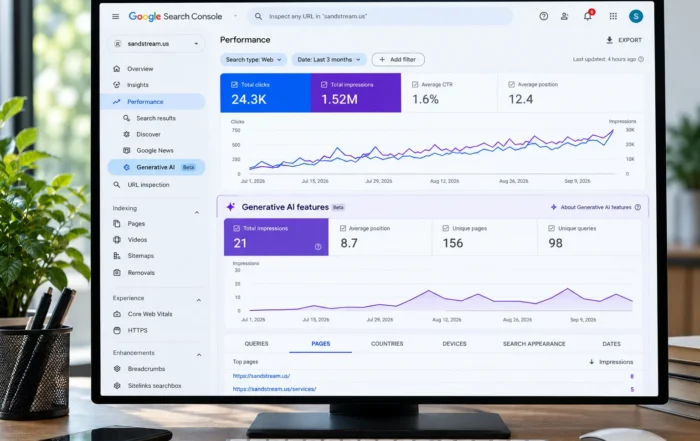Click the EXPORT button label
The image size is (700, 441).
coord(629,40)
